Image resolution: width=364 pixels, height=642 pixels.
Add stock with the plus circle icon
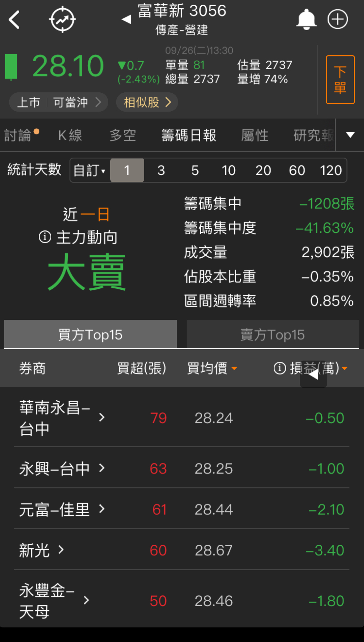(338, 19)
